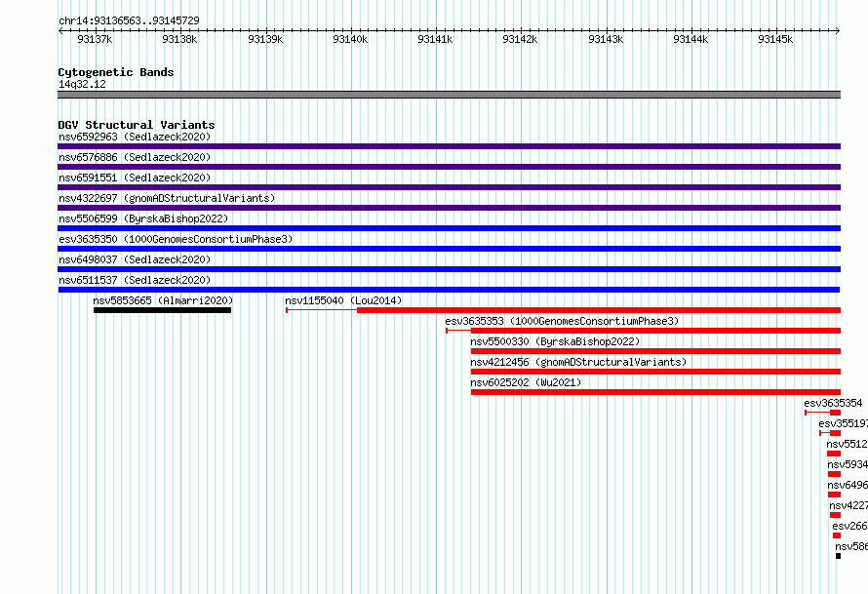Click the small red bar under nsv6496
The height and width of the screenshot is (594, 868).
coord(834,495)
